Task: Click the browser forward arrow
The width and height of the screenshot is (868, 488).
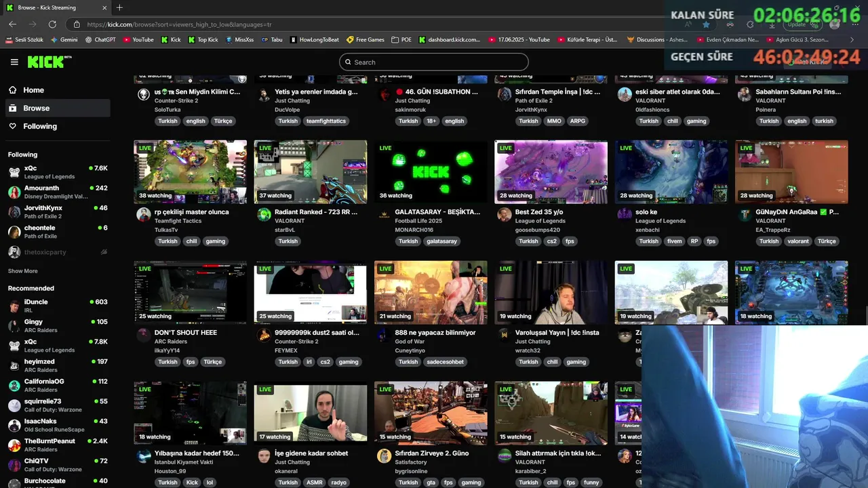Action: 33,24
